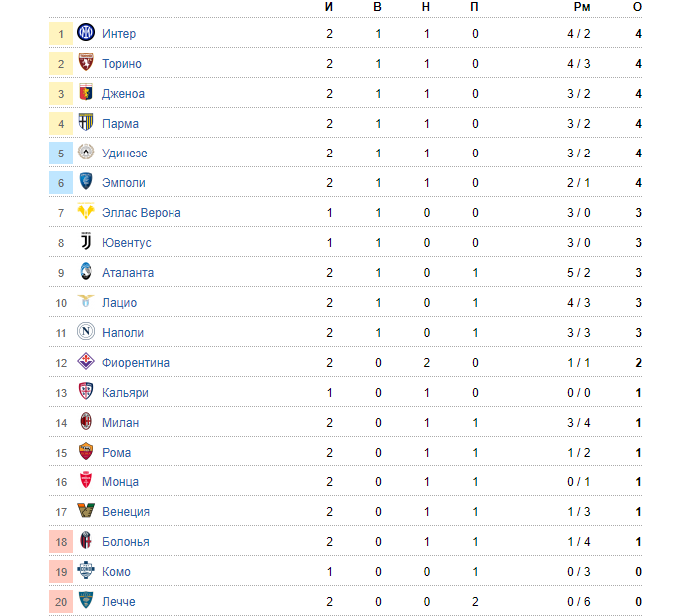
Task: Click the Parma club crest
Action: [x=85, y=123]
